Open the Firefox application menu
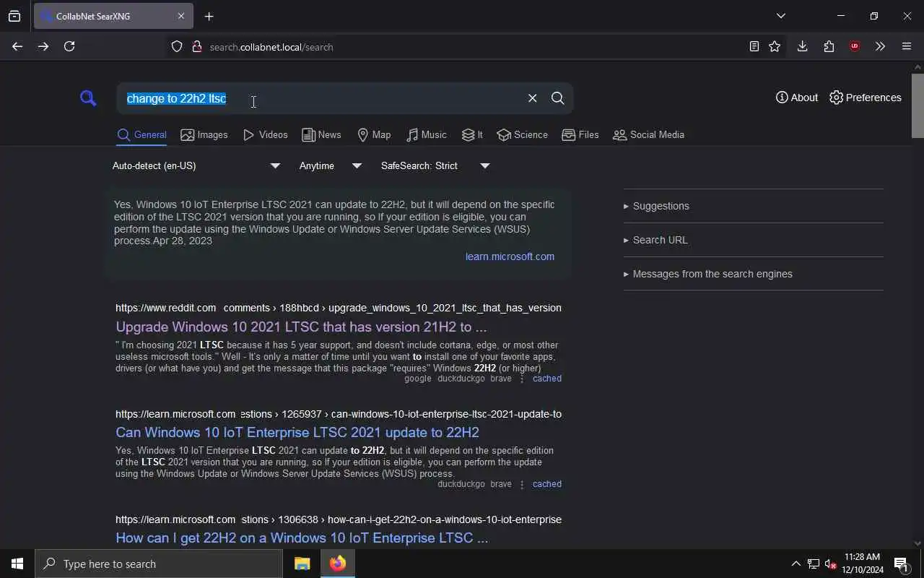Screen dimensions: 924x578 click(907, 46)
